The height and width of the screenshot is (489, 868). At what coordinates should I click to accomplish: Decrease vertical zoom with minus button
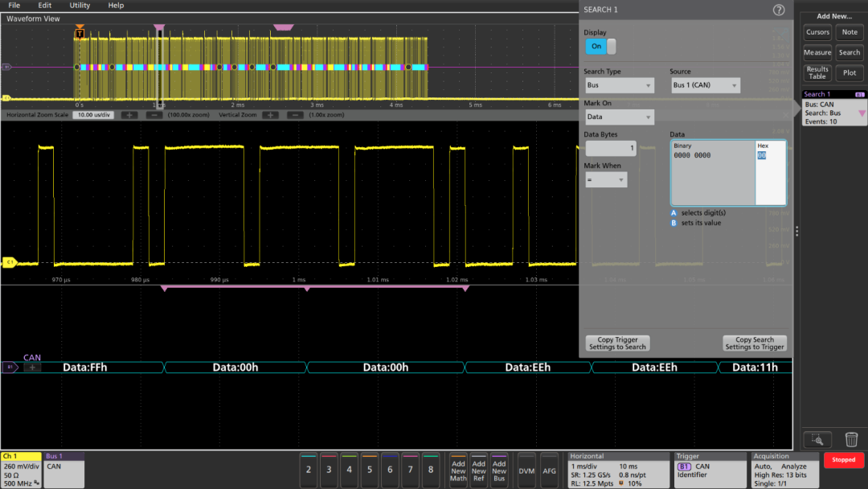[x=295, y=115]
